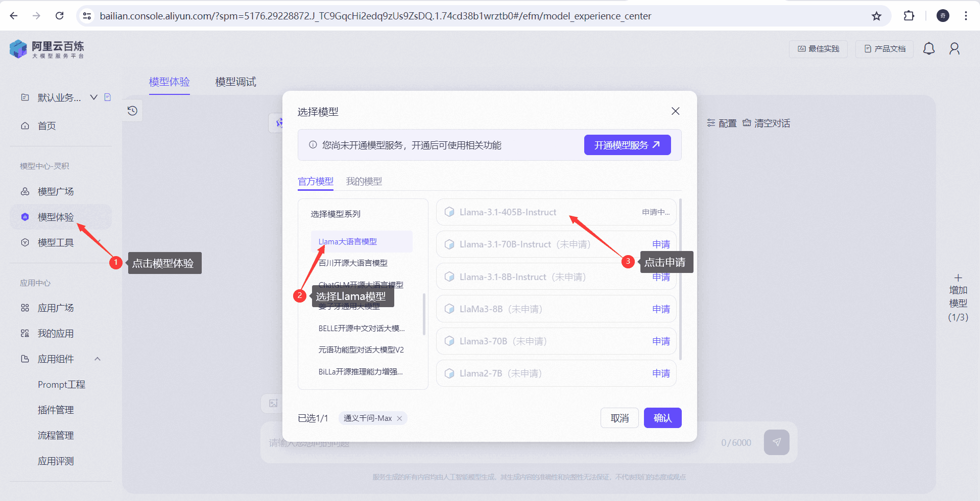Select 模型体验 in the sidebar

(60, 217)
